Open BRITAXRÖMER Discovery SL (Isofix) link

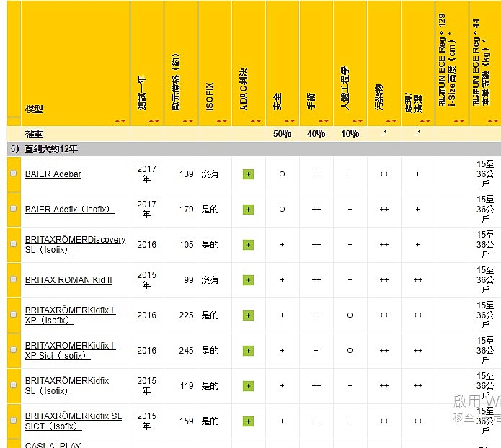coord(75,245)
